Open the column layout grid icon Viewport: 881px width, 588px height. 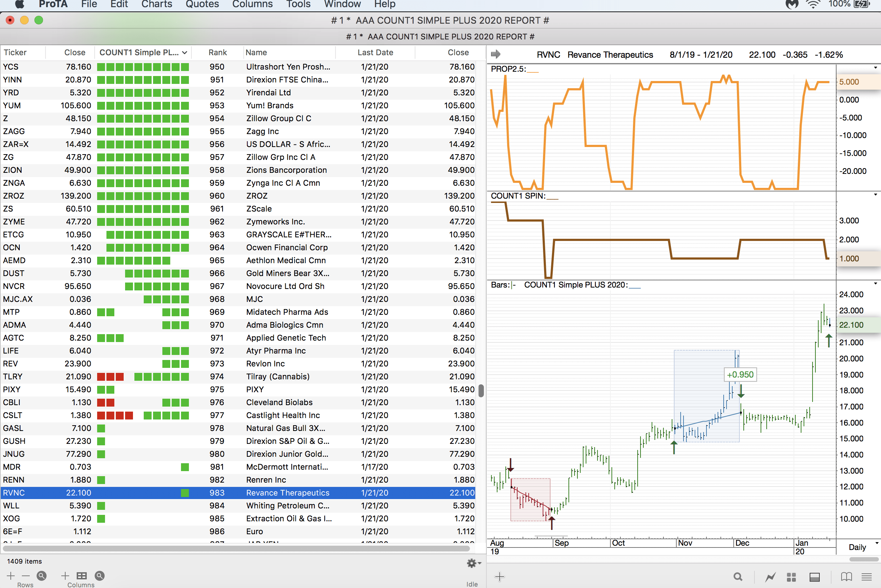click(81, 575)
